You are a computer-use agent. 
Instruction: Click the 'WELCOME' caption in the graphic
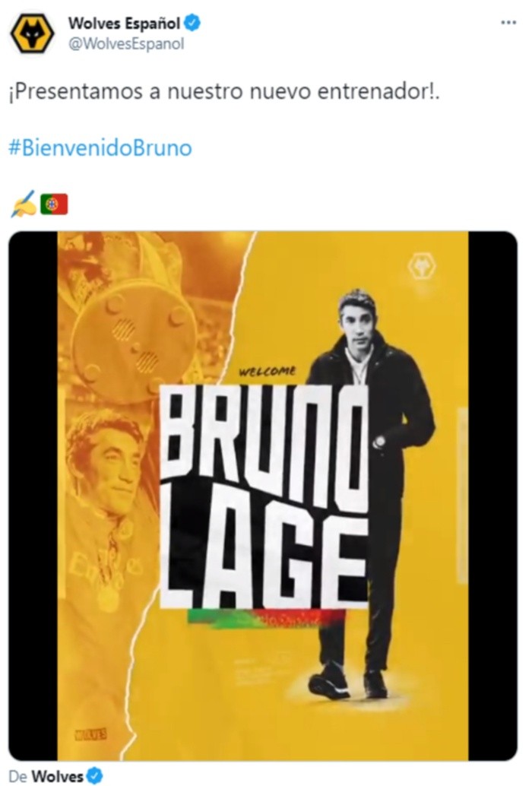[x=268, y=372]
